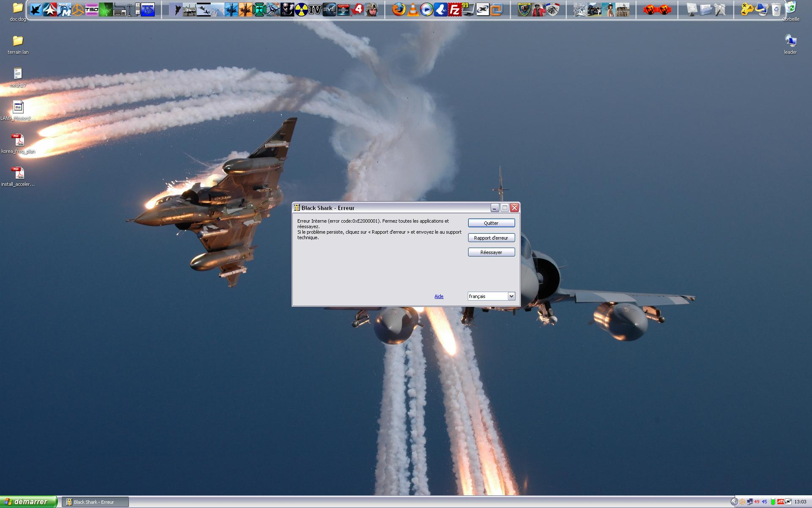The width and height of the screenshot is (812, 508).
Task: Click the Réessayer button
Action: (x=491, y=252)
